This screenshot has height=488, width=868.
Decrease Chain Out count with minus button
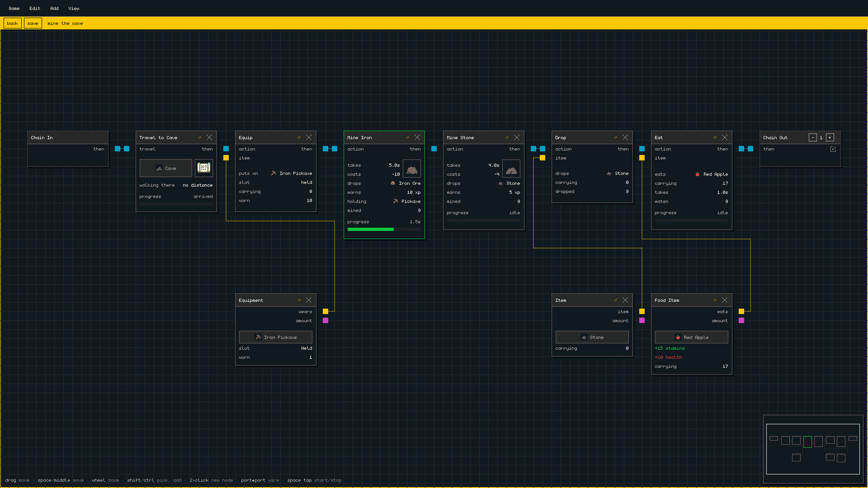(x=813, y=137)
